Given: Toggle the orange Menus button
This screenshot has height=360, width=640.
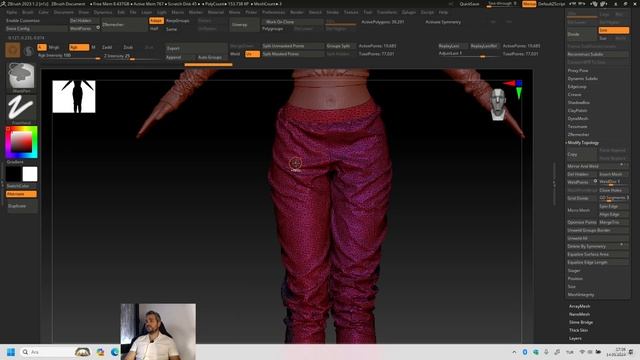Looking at the screenshot, I should tap(529, 4).
